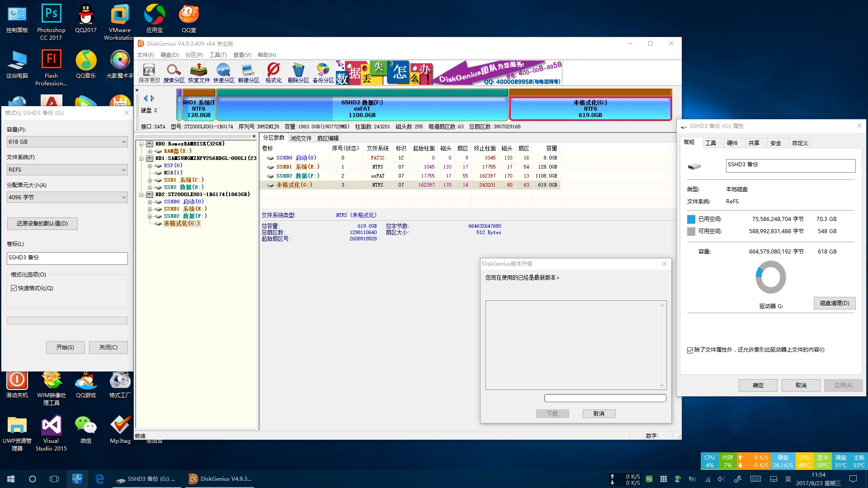Open QQ2017 desktop icon
Image resolution: width=868 pixels, height=488 pixels.
tap(85, 19)
